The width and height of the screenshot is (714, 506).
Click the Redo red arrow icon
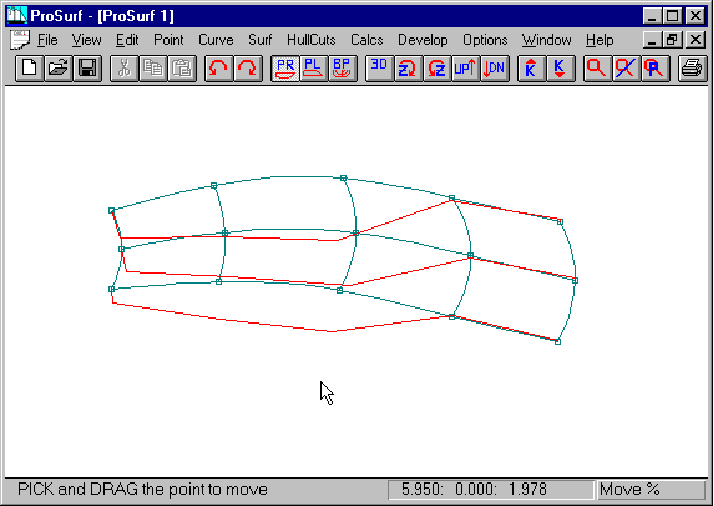pyautogui.click(x=248, y=68)
